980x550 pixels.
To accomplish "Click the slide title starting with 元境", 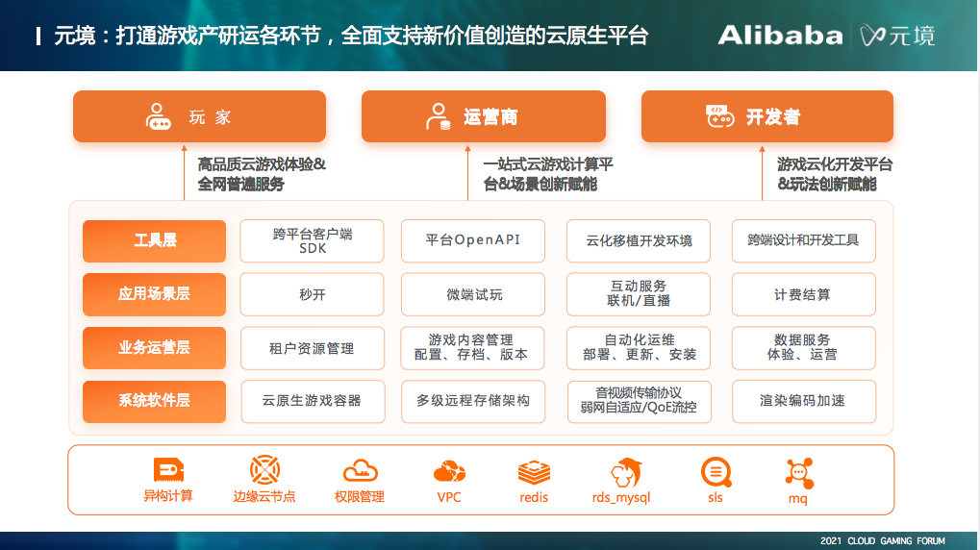I will tap(351, 36).
